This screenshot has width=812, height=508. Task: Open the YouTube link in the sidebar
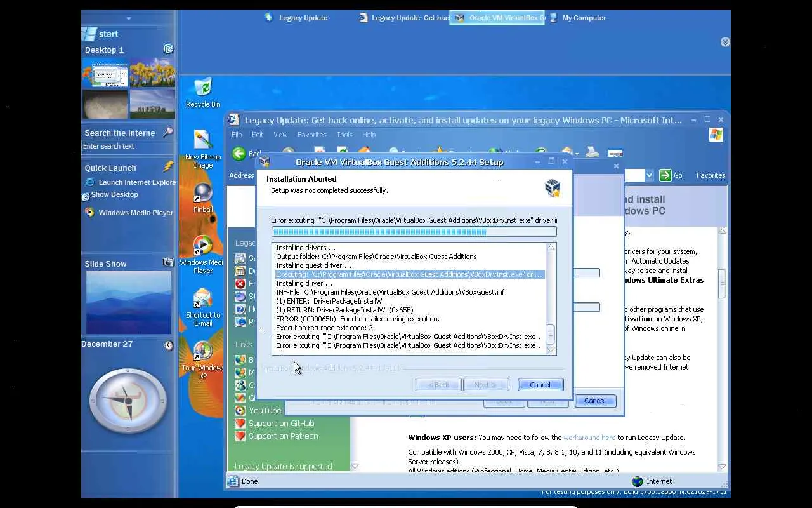tap(265, 410)
